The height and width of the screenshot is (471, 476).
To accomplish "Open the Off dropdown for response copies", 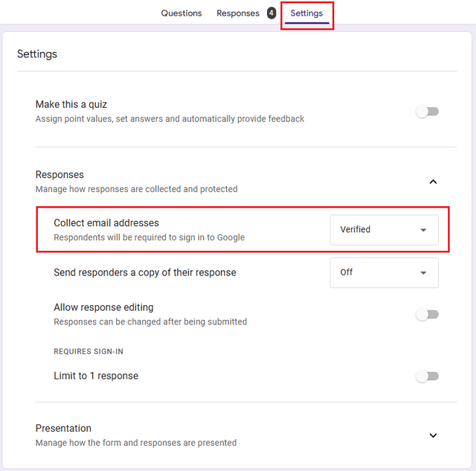I will 384,272.
